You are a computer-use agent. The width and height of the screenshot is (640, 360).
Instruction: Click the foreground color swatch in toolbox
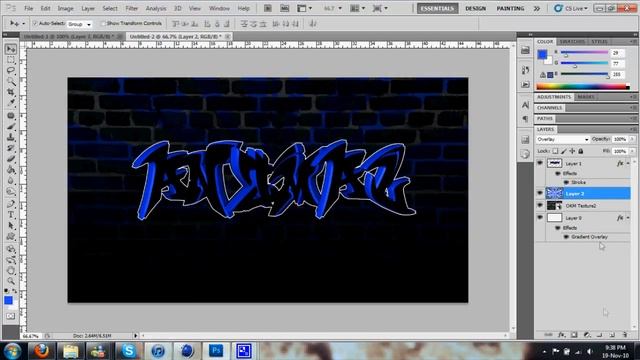pyautogui.click(x=9, y=300)
